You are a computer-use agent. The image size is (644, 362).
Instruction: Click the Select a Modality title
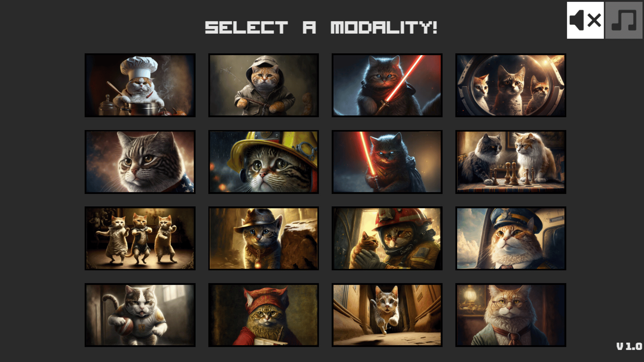click(x=321, y=27)
